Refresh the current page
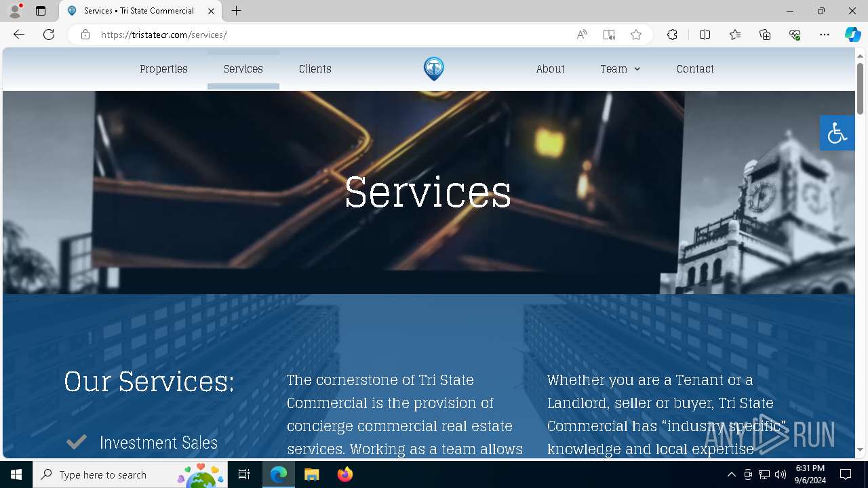The height and width of the screenshot is (488, 868). click(49, 35)
